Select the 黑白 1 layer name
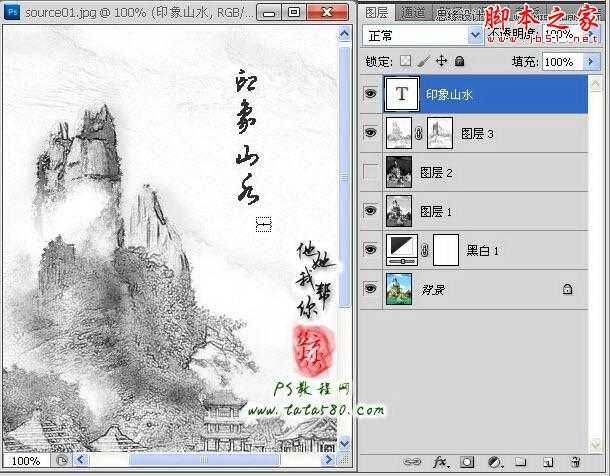 pos(482,251)
